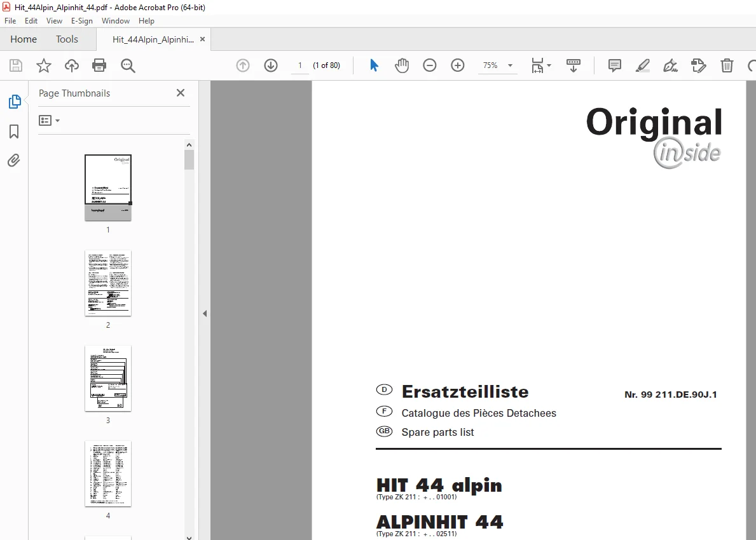Click the thumbnails scrollbar up arrow
Viewport: 756px width, 540px height.
189,145
